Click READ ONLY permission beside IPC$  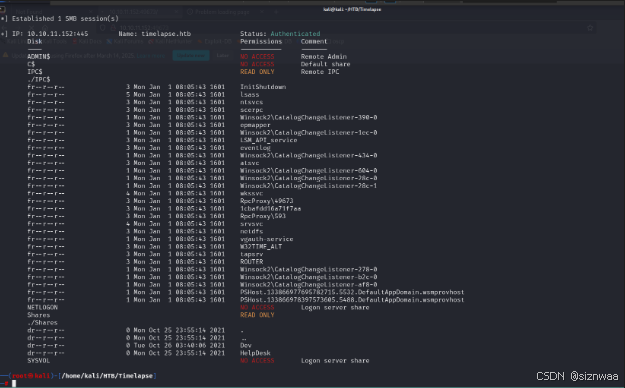[257, 72]
